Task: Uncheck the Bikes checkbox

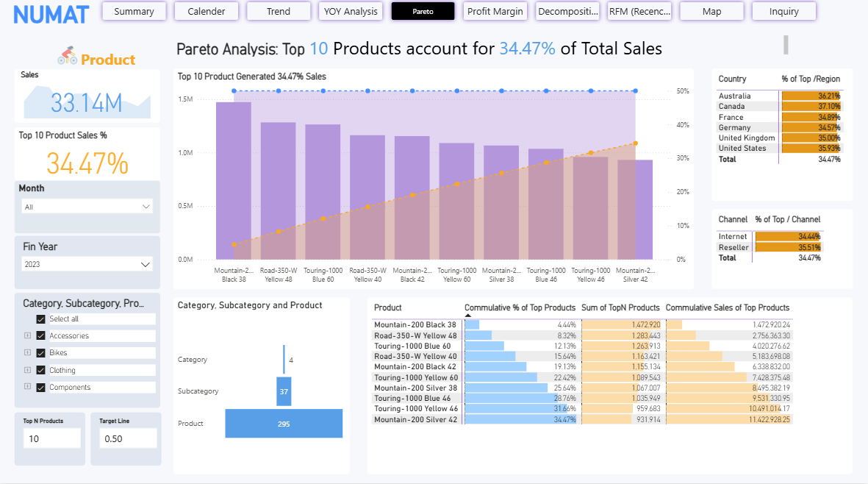Action: pyautogui.click(x=40, y=353)
